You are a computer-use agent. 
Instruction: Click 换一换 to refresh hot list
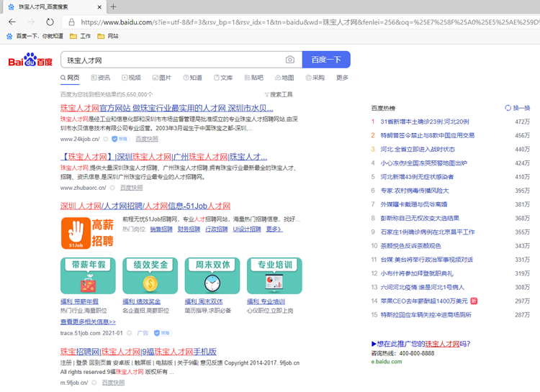click(517, 108)
